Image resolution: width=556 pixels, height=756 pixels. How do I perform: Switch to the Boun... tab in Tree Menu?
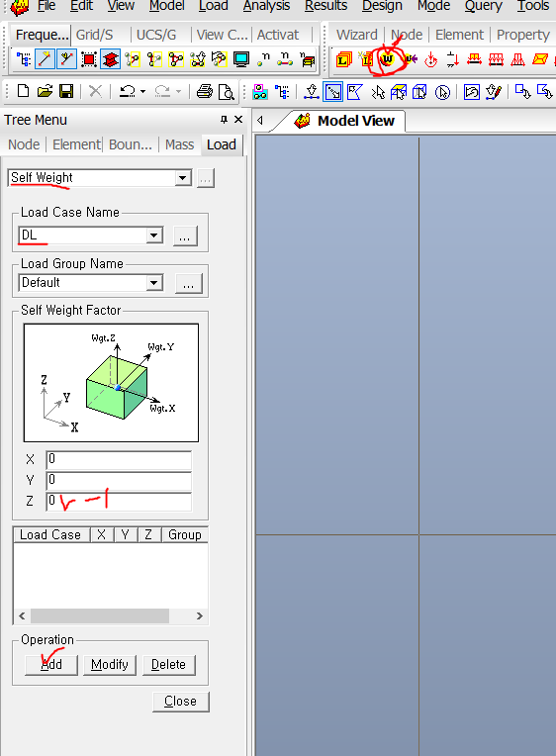(x=131, y=144)
